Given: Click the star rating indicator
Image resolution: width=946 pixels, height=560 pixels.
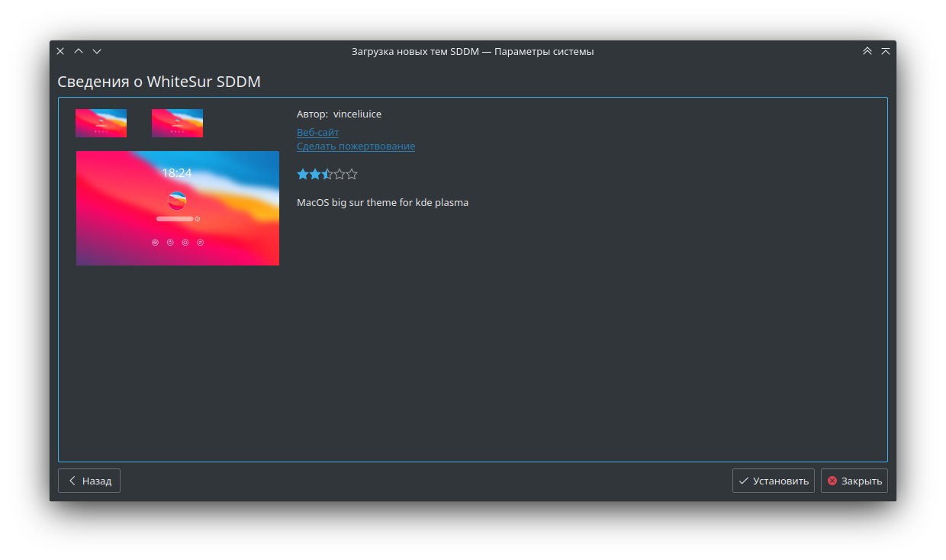Looking at the screenshot, I should click(327, 175).
